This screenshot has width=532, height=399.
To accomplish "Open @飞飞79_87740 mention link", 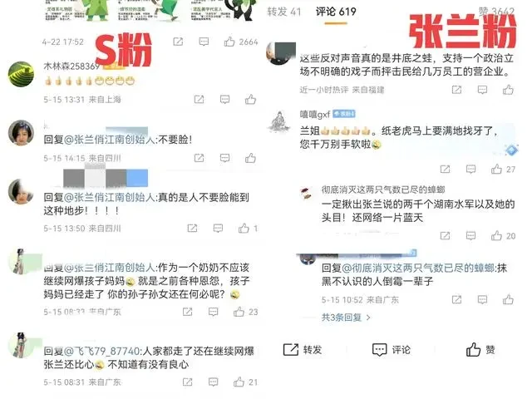I will tap(101, 351).
